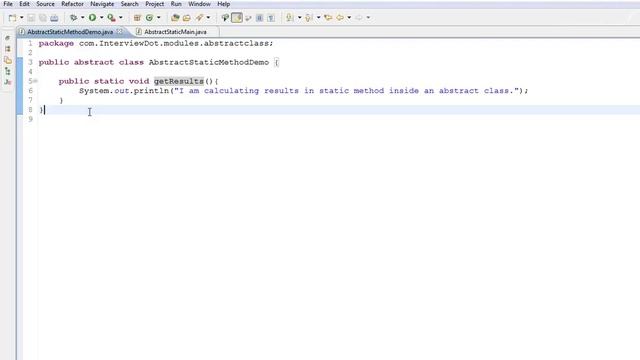Click the line number 9 in gutter

pyautogui.click(x=30, y=119)
